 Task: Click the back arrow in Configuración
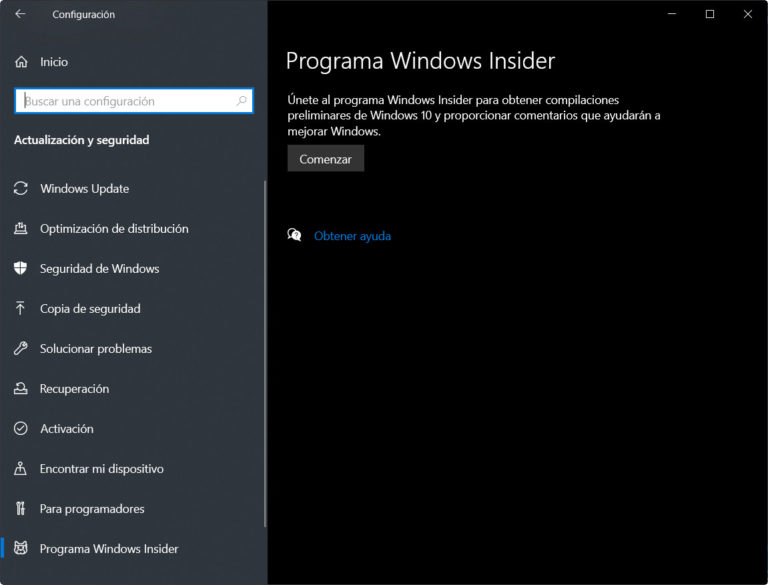pyautogui.click(x=20, y=14)
